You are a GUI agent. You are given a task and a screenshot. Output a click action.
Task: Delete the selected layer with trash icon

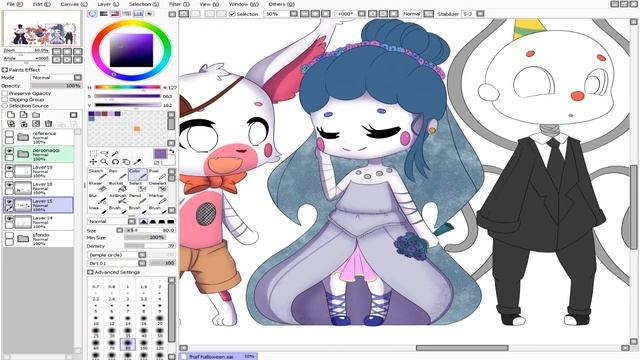(49, 123)
